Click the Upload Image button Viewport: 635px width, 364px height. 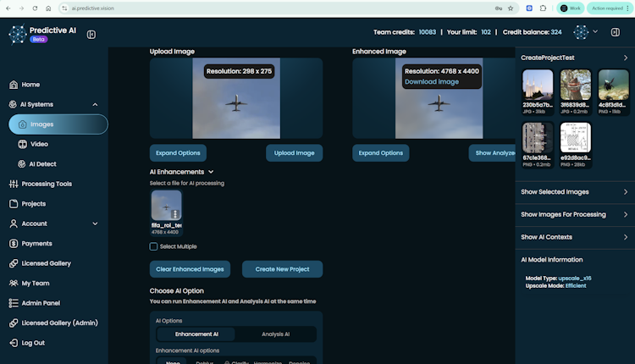point(294,153)
